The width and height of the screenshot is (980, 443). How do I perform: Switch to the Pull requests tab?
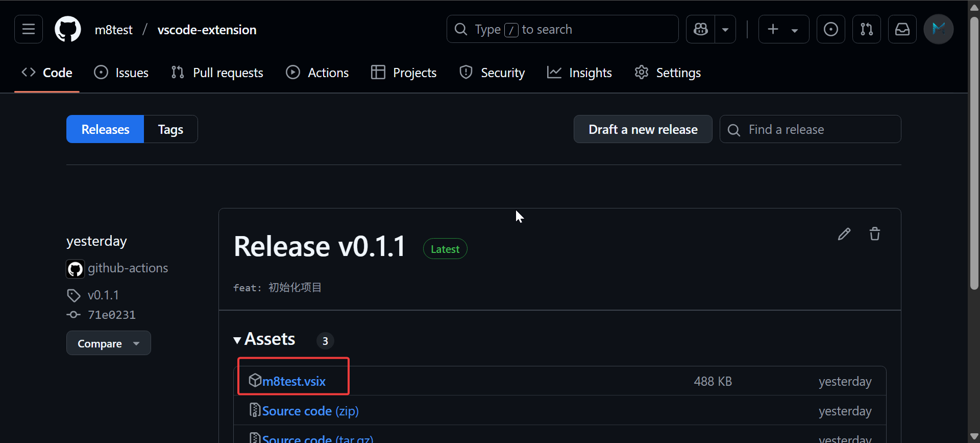click(x=217, y=73)
